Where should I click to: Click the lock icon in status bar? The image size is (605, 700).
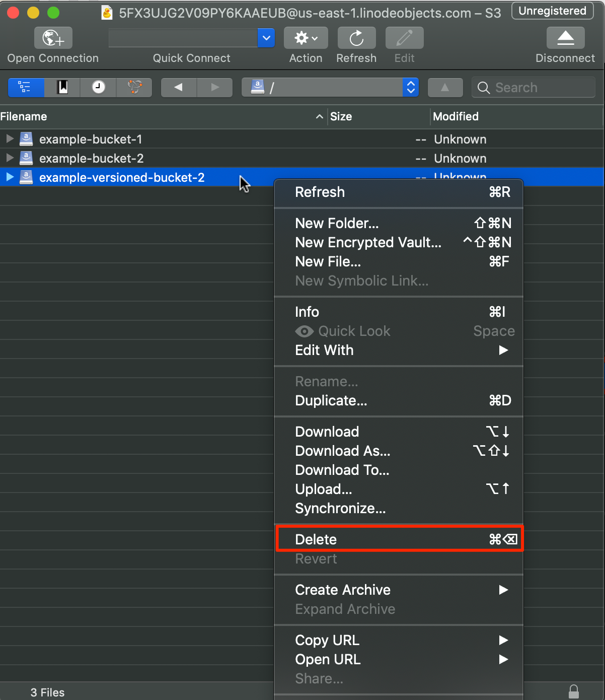[573, 691]
